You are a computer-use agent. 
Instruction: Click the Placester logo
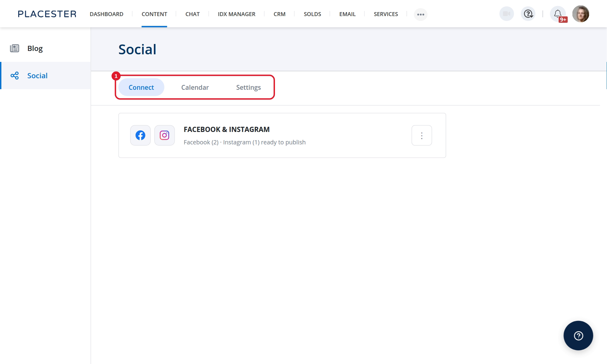47,14
